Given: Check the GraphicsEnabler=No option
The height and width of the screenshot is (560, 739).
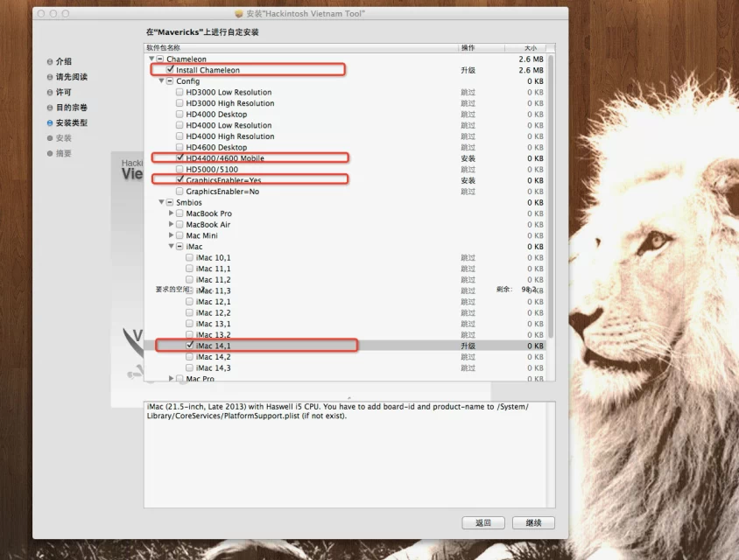Looking at the screenshot, I should [179, 192].
